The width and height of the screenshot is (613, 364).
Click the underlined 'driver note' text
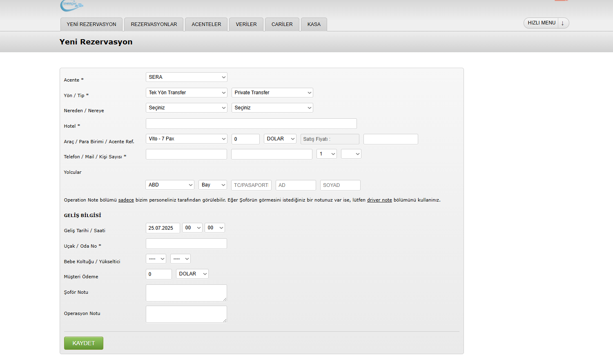point(379,200)
